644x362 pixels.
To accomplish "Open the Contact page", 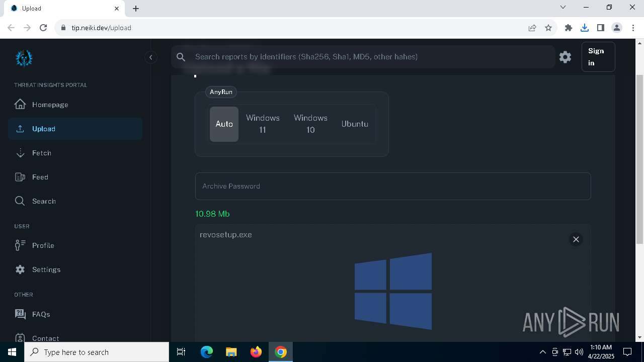I will click(x=75, y=338).
